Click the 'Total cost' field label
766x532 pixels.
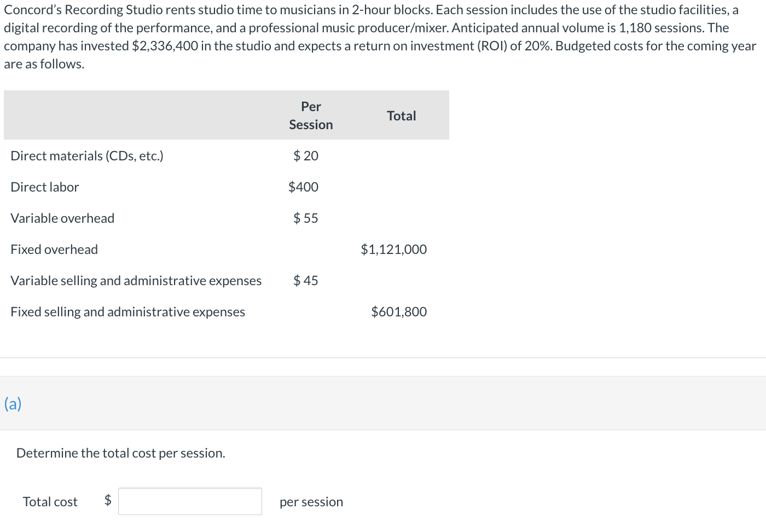point(50,502)
